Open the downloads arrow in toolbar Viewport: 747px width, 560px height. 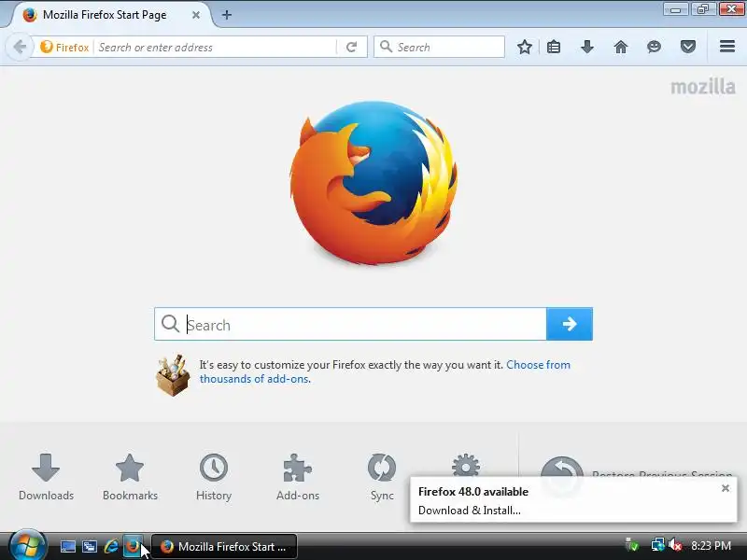pos(587,48)
